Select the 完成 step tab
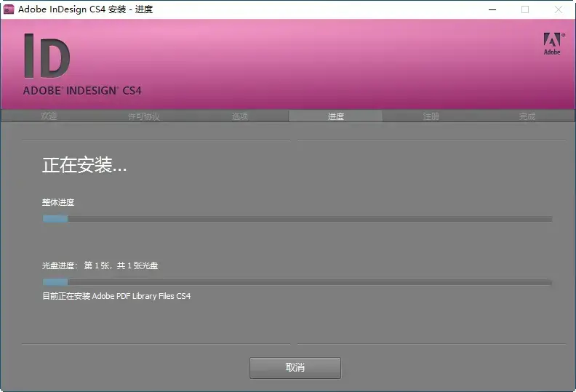Image resolution: width=576 pixels, height=392 pixels. point(527,116)
